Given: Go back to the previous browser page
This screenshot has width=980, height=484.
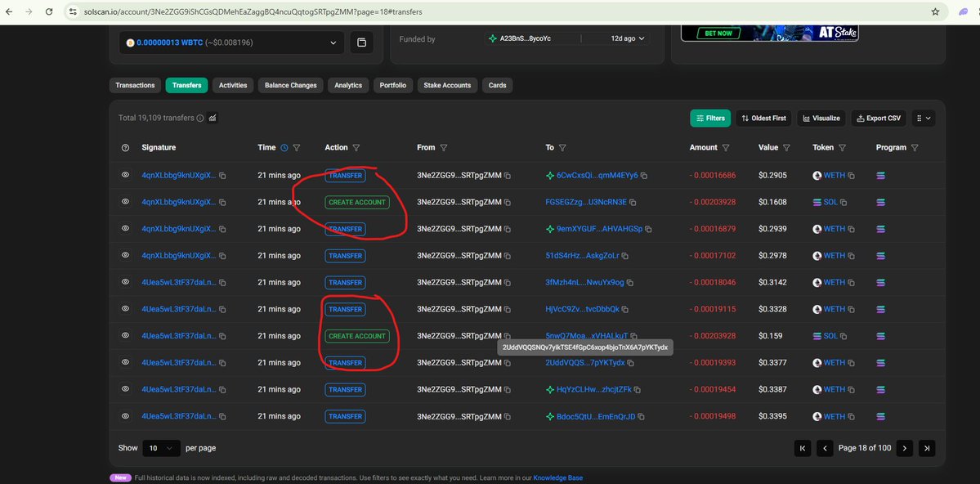Looking at the screenshot, I should tap(9, 12).
